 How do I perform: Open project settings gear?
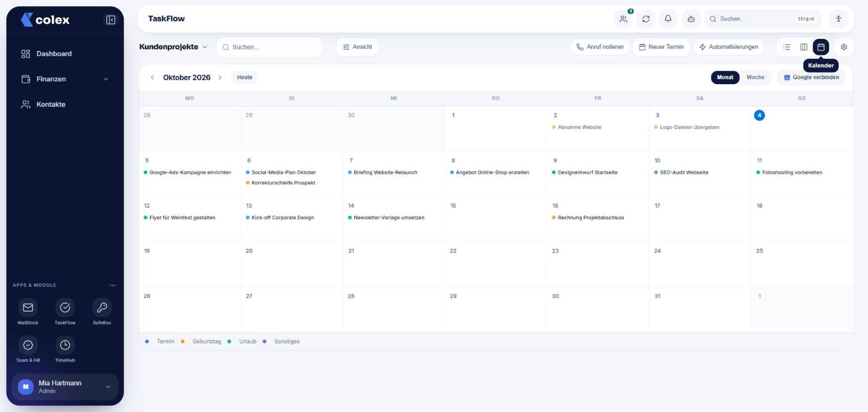844,47
